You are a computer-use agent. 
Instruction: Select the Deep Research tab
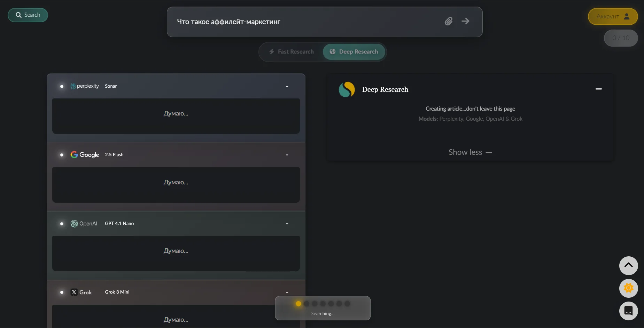click(354, 51)
